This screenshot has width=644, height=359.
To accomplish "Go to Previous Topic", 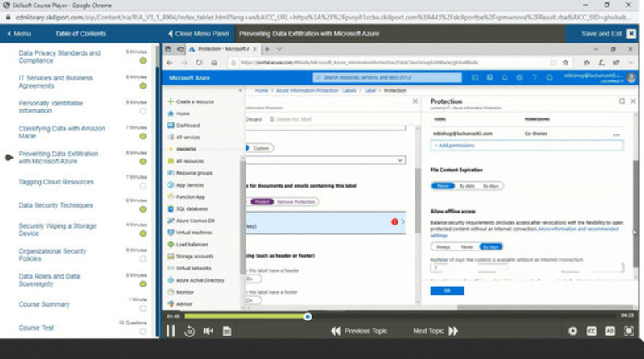I will (359, 331).
